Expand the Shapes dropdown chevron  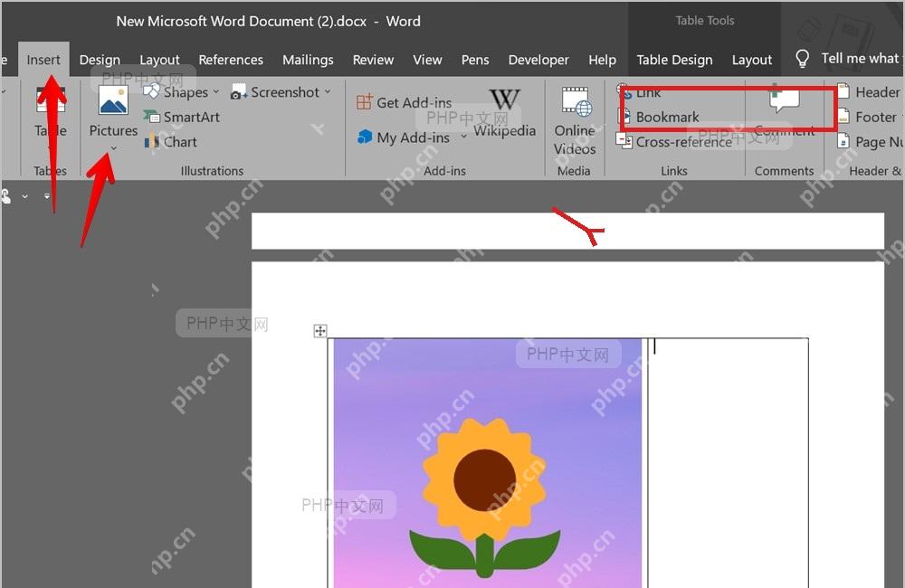(x=216, y=92)
